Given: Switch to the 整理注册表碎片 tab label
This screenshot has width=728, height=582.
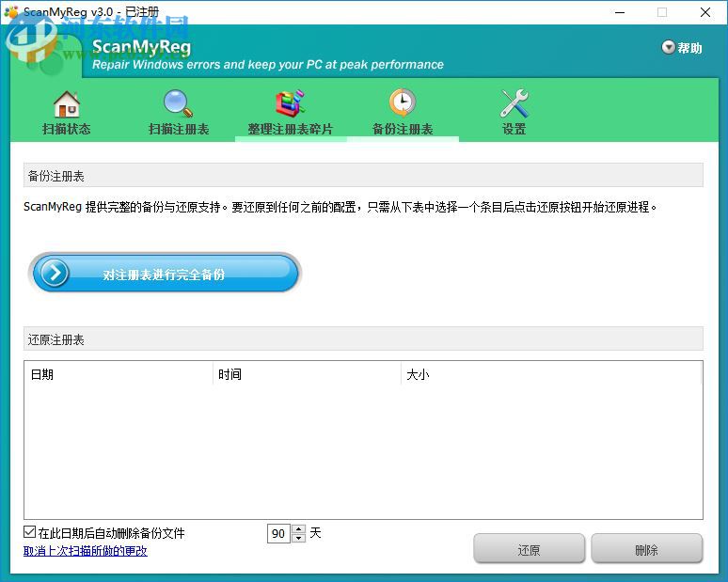Looking at the screenshot, I should pos(291,129).
